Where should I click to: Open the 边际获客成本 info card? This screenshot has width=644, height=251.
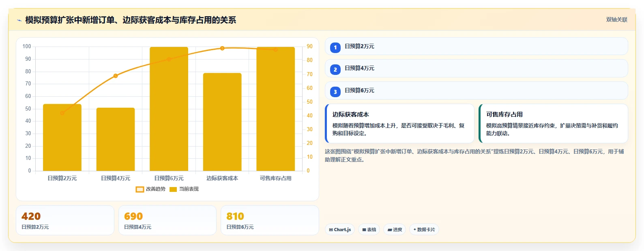click(399, 123)
